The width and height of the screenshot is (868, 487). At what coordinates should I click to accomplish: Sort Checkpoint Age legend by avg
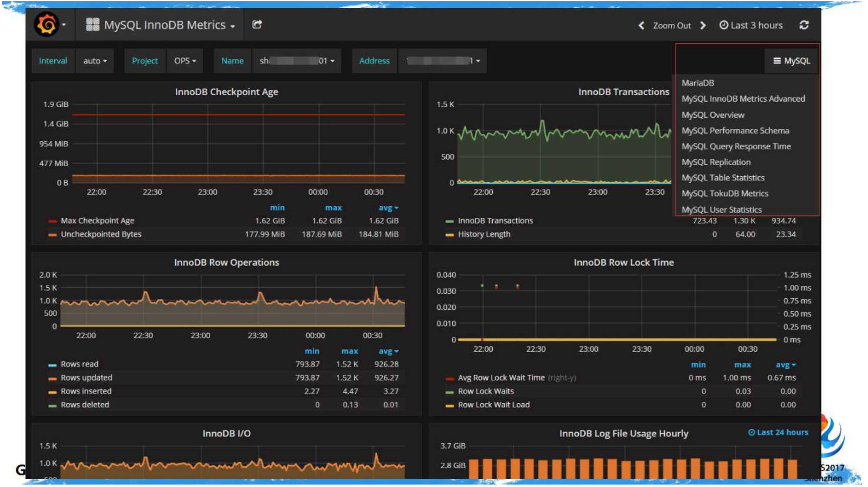click(x=388, y=208)
